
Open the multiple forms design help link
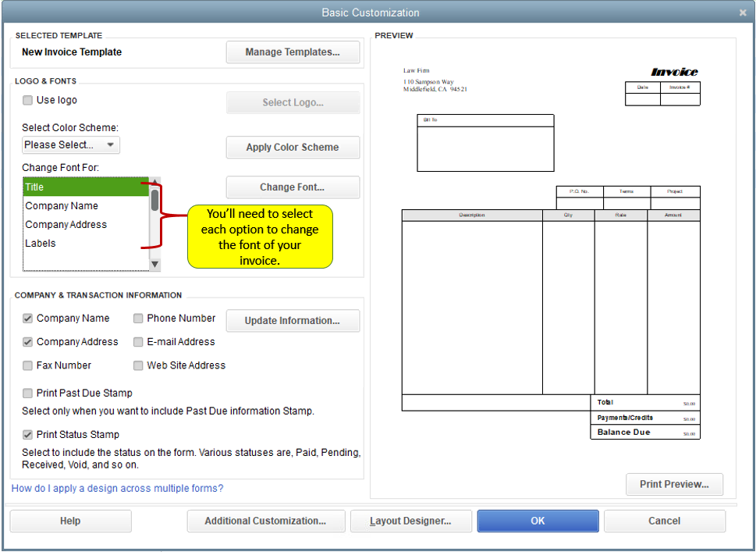coord(117,488)
